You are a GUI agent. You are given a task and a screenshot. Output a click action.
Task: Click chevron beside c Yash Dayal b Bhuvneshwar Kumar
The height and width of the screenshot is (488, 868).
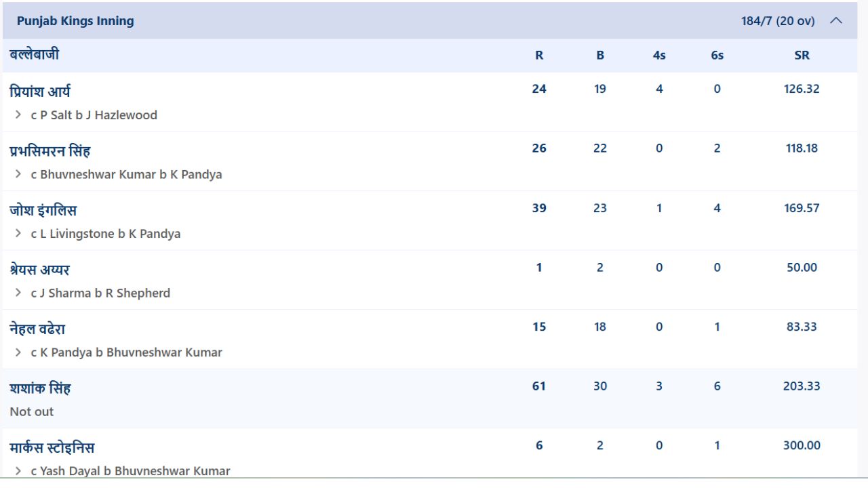[18, 471]
